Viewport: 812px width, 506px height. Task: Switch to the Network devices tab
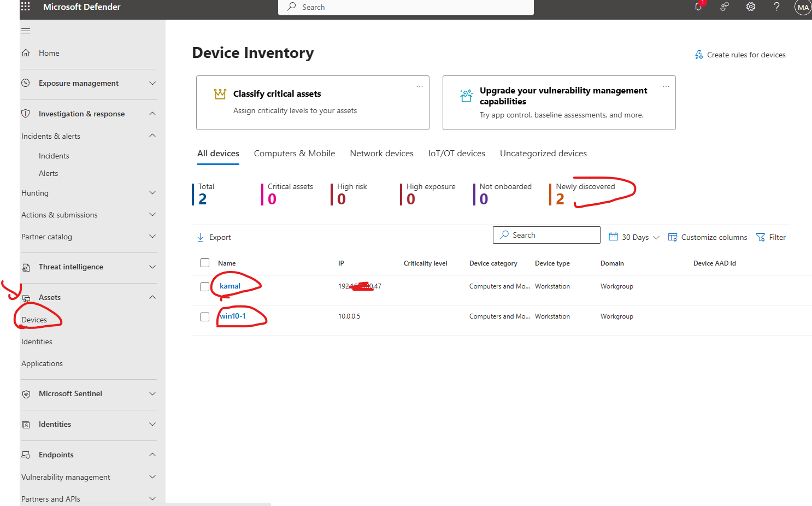point(381,154)
